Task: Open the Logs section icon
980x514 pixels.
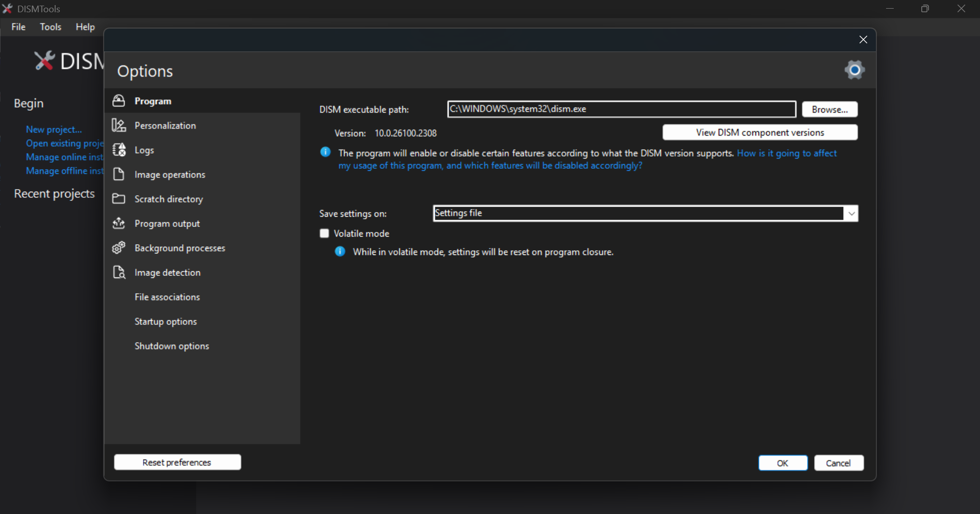Action: pos(119,150)
